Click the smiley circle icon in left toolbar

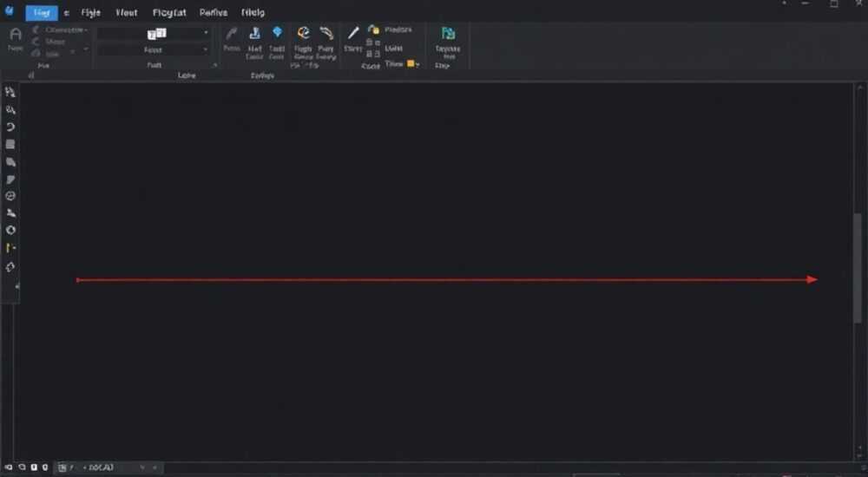[10, 196]
